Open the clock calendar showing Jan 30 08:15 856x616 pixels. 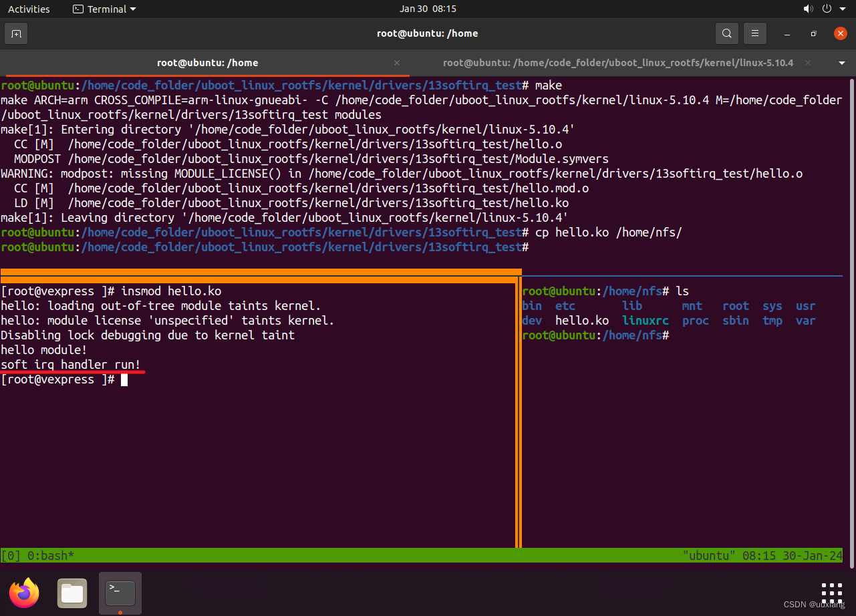[428, 9]
